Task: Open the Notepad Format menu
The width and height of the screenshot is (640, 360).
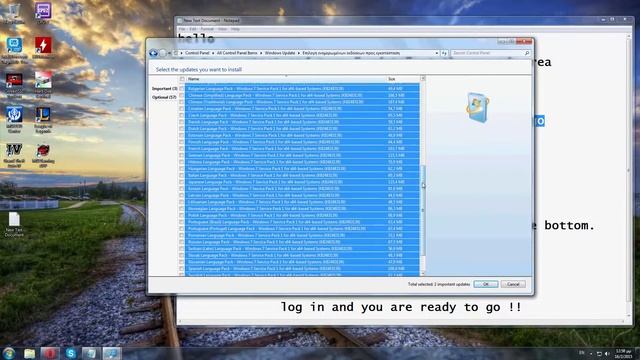Action: (x=207, y=29)
